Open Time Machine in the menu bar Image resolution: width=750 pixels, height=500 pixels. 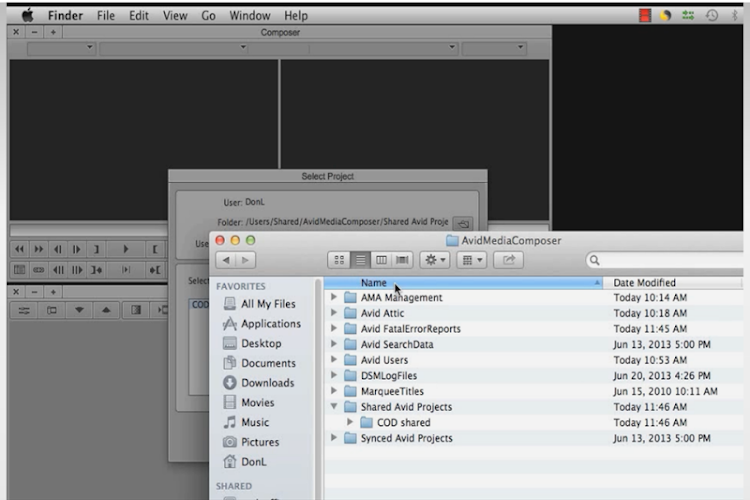pyautogui.click(x=710, y=16)
